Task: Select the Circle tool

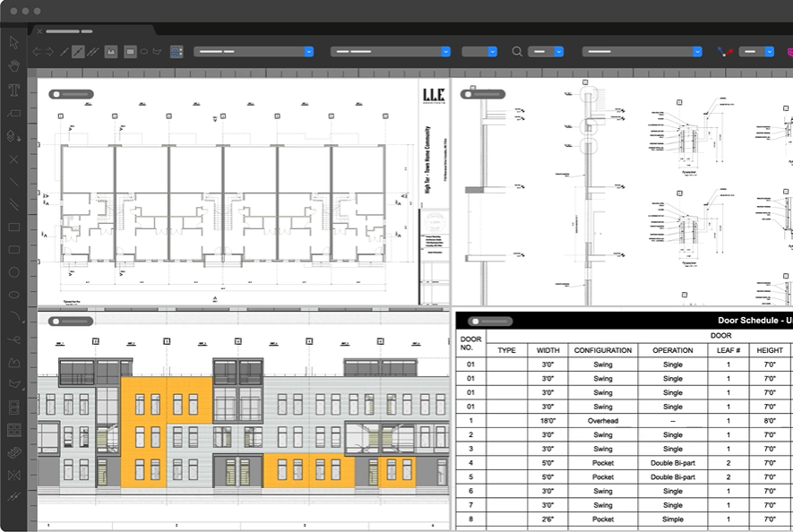Action: coord(13,272)
